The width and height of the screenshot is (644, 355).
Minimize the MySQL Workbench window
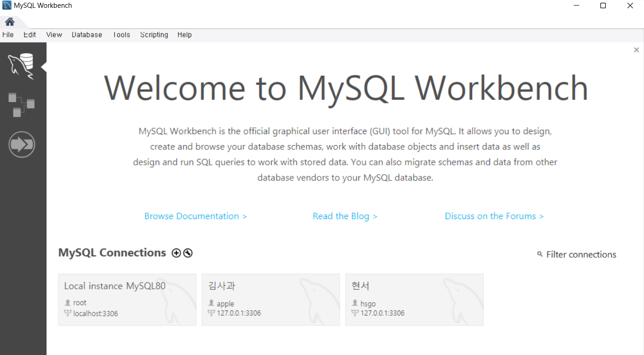pyautogui.click(x=576, y=6)
